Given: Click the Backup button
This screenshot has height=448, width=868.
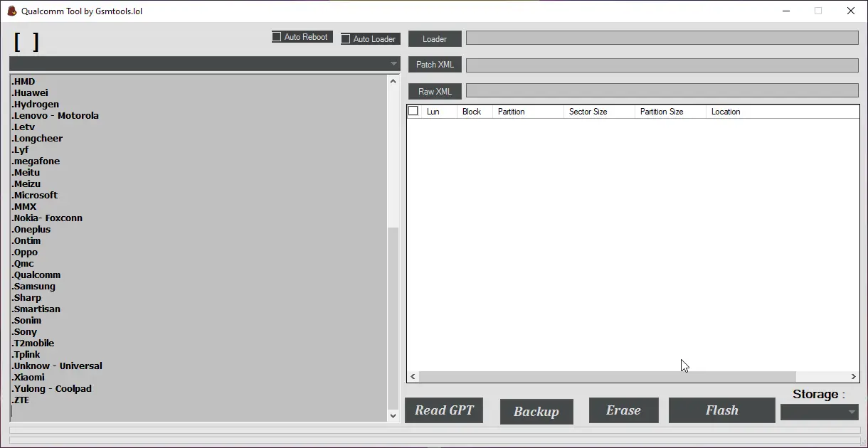Looking at the screenshot, I should tap(536, 412).
